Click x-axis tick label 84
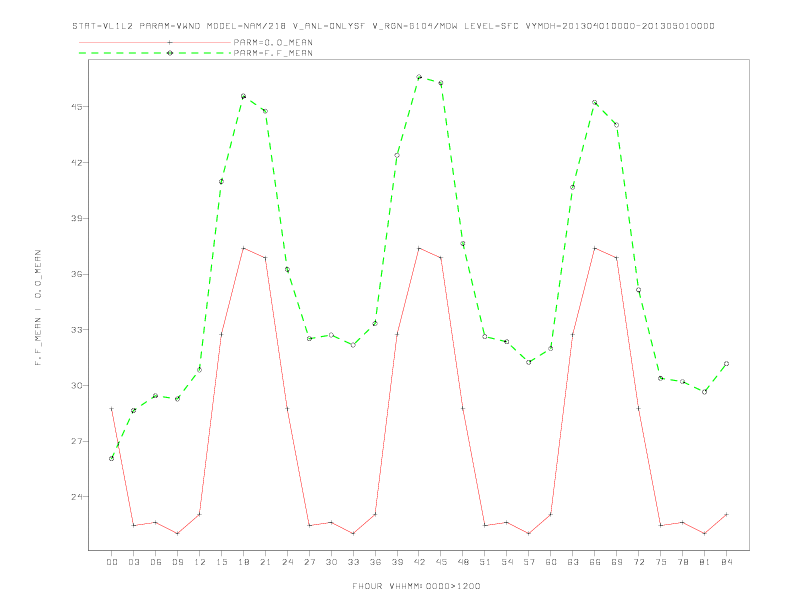 click(x=726, y=562)
